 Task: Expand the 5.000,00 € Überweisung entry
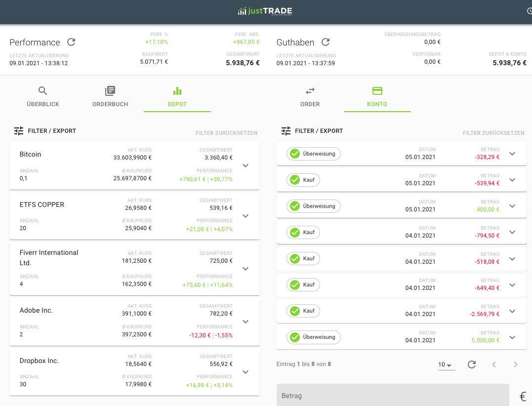(512, 337)
